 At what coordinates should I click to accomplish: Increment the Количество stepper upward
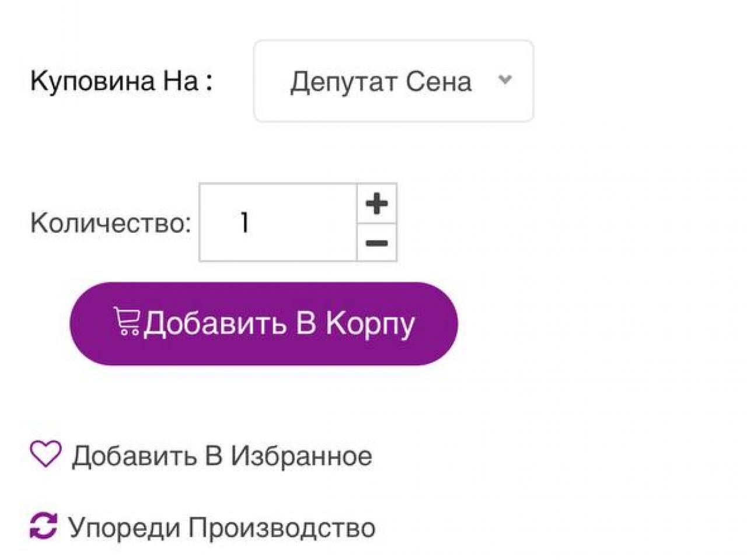377,204
